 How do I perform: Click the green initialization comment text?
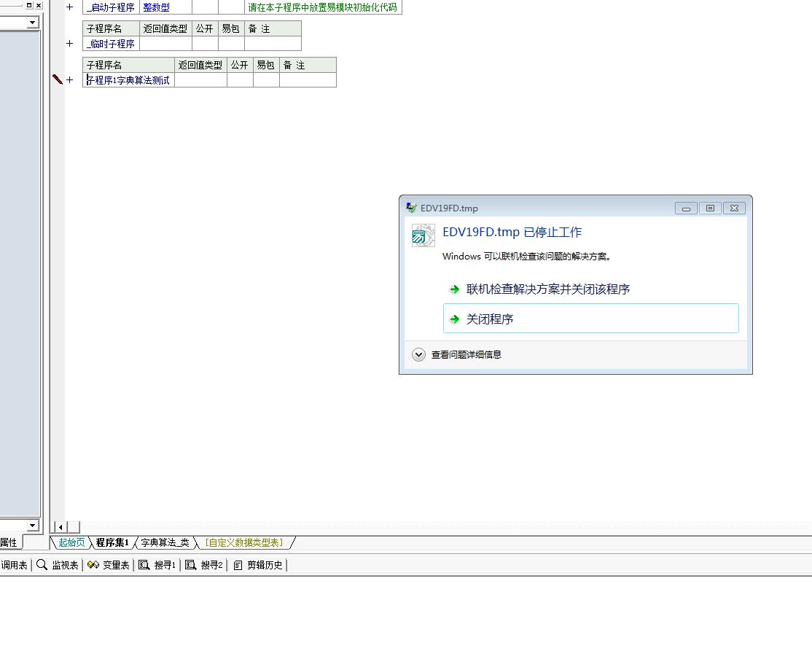pyautogui.click(x=323, y=7)
